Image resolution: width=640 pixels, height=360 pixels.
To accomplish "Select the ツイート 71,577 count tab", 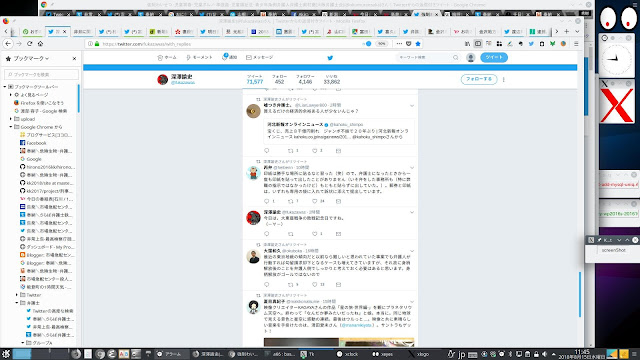I will click(x=255, y=80).
